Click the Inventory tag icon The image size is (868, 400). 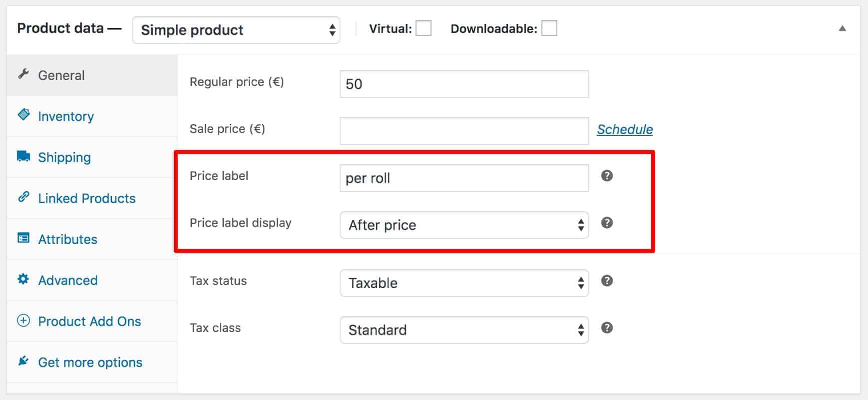23,114
